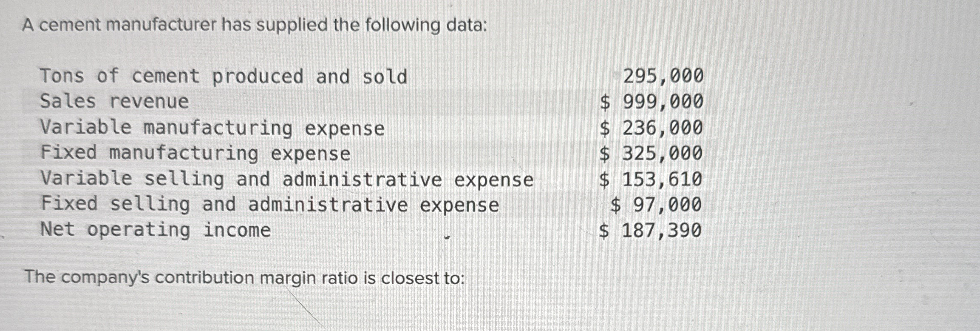This screenshot has width=980, height=331.
Task: Select the $ 153,610 amount
Action: click(651, 180)
